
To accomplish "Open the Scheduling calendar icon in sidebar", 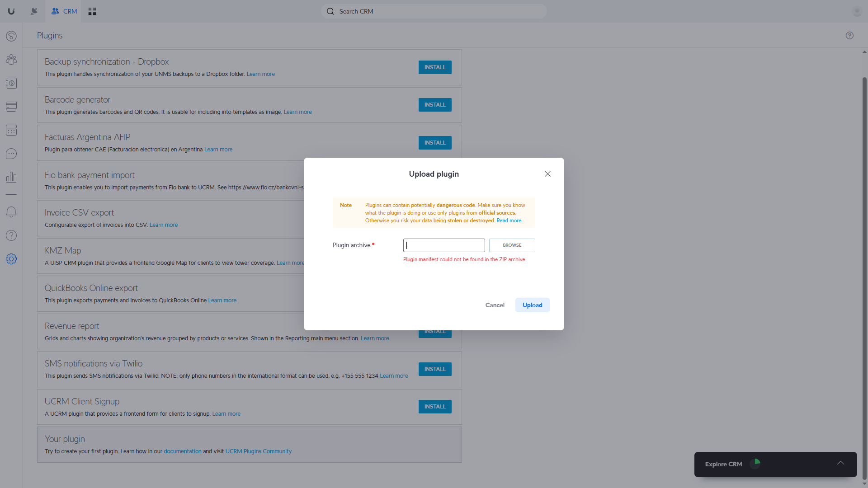I will (x=11, y=131).
